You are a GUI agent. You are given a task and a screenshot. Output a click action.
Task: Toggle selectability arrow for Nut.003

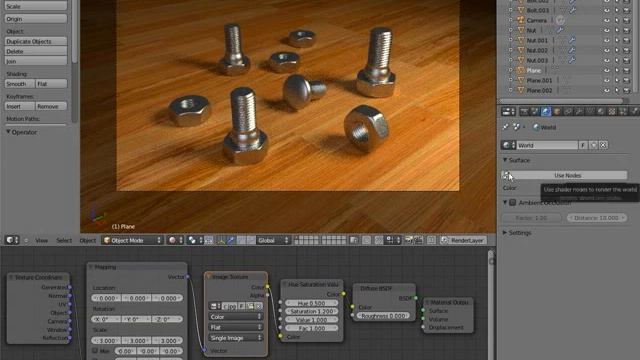[x=617, y=60]
